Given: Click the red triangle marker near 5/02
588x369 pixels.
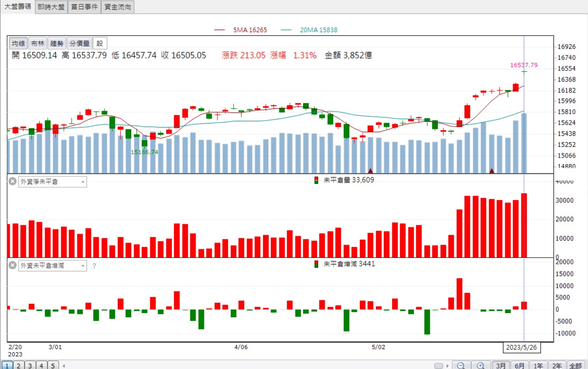Looking at the screenshot, I should [x=370, y=171].
